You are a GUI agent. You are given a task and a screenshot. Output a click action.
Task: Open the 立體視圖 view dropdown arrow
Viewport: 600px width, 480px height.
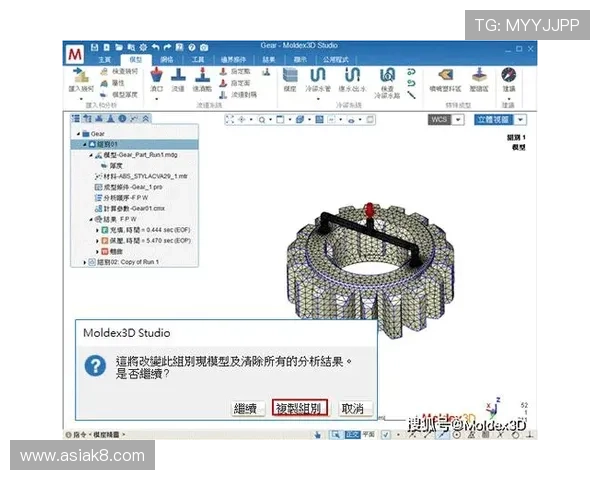(520, 120)
